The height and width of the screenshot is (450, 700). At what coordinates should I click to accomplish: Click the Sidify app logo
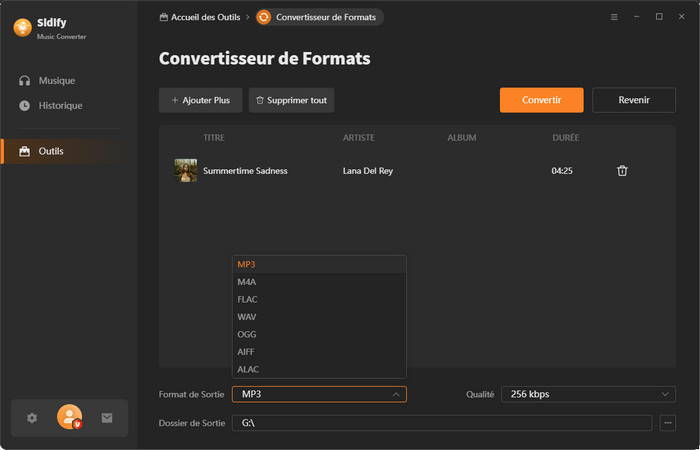tap(22, 28)
